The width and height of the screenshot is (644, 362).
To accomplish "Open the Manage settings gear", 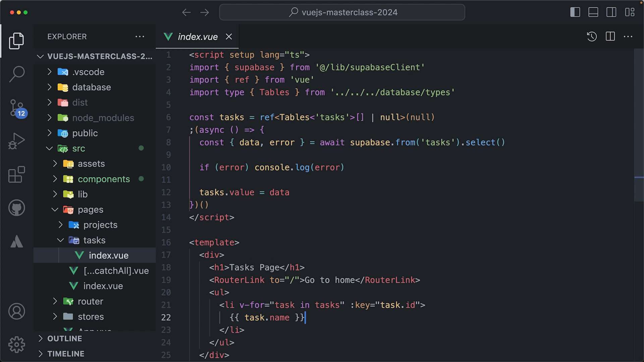I will (x=16, y=345).
